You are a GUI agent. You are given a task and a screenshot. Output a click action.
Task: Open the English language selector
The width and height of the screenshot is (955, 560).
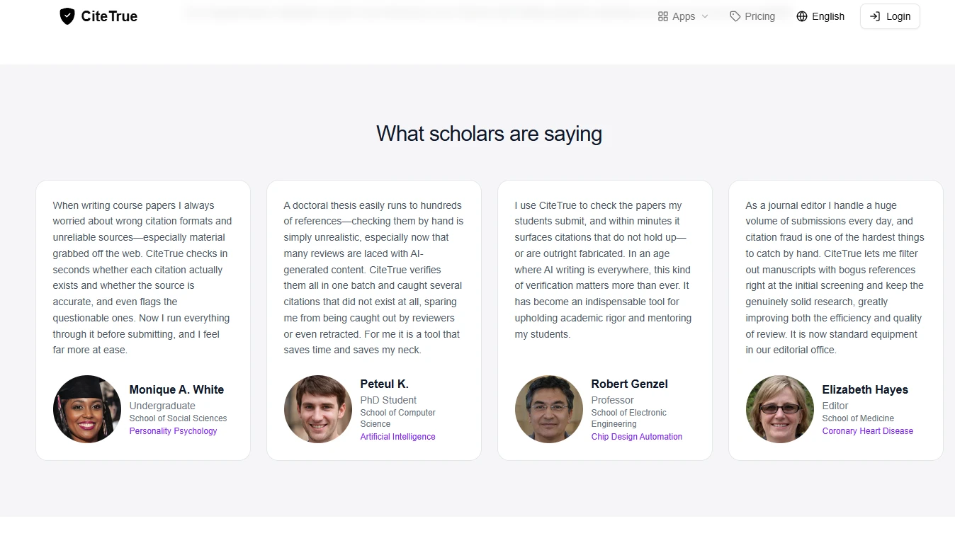point(820,16)
